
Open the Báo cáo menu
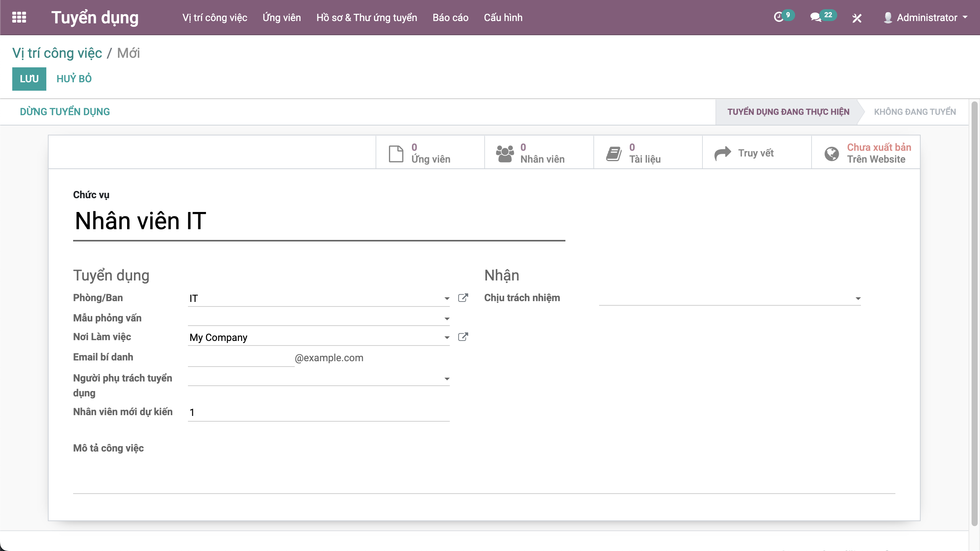[x=450, y=18]
